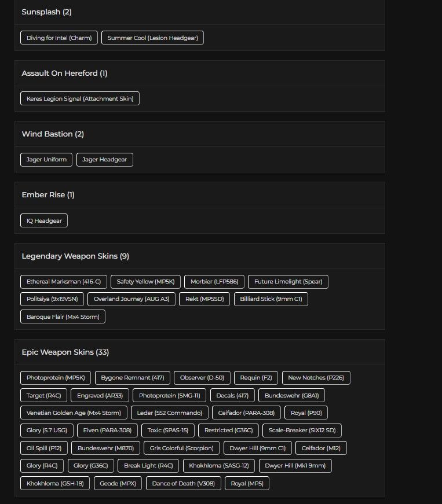Click Geode (MPX) skin
The image size is (442, 504).
(118, 483)
